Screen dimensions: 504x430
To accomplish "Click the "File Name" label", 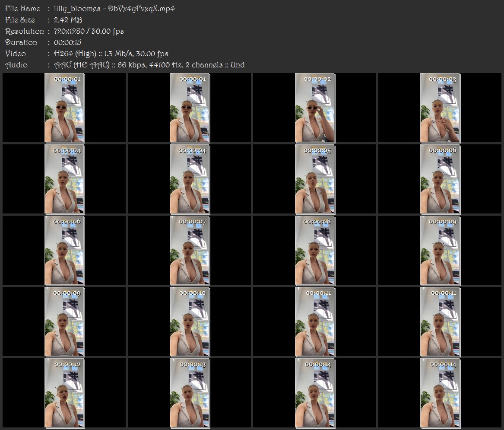I will (x=23, y=9).
